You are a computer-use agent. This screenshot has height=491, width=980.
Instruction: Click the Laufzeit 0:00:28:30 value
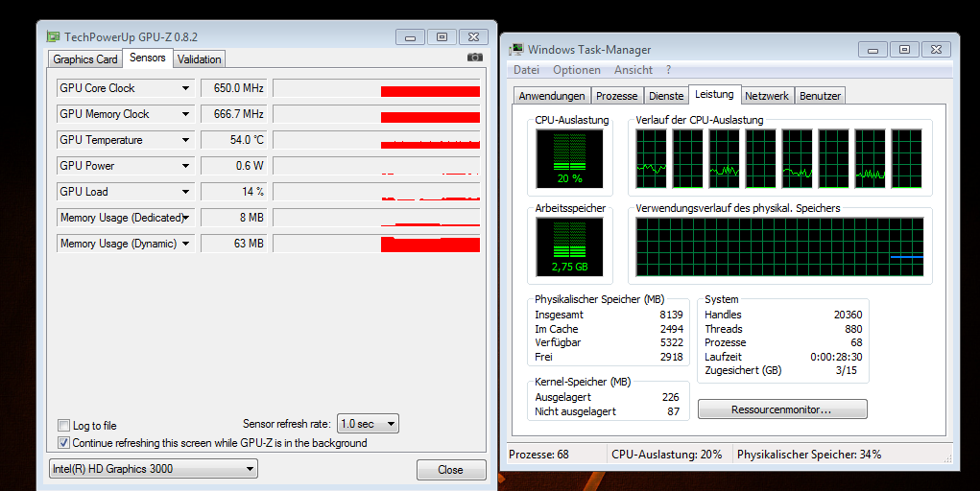point(836,357)
